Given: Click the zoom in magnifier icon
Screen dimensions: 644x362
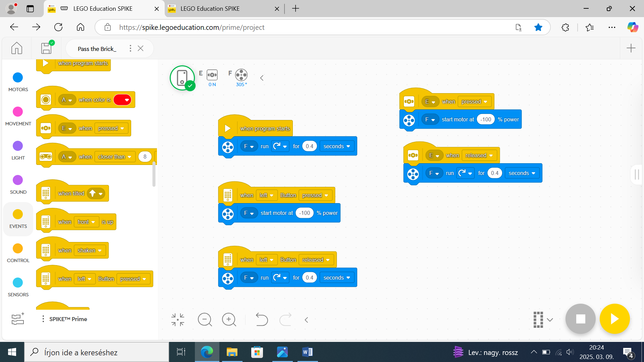Looking at the screenshot, I should 229,319.
